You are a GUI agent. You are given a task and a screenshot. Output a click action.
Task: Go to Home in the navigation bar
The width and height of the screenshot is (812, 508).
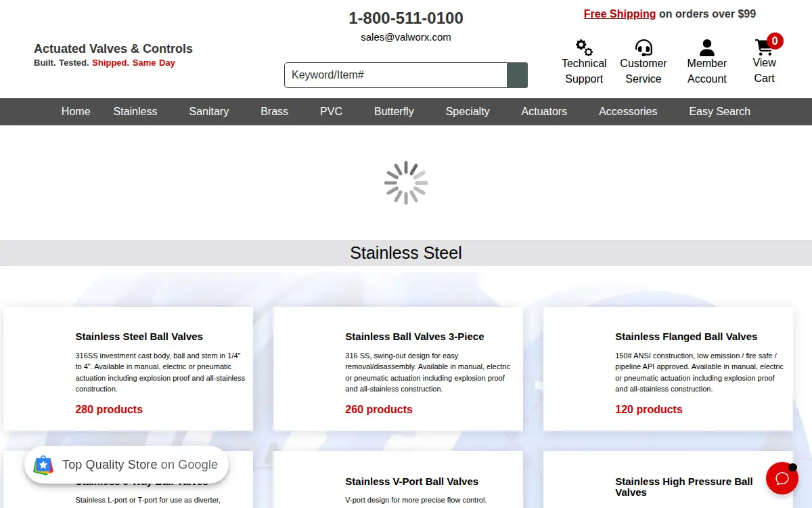76,112
